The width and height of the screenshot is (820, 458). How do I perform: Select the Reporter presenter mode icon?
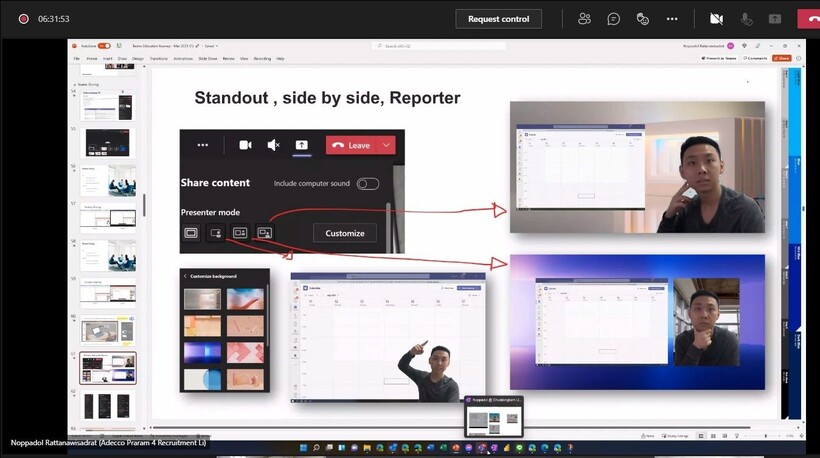point(265,233)
